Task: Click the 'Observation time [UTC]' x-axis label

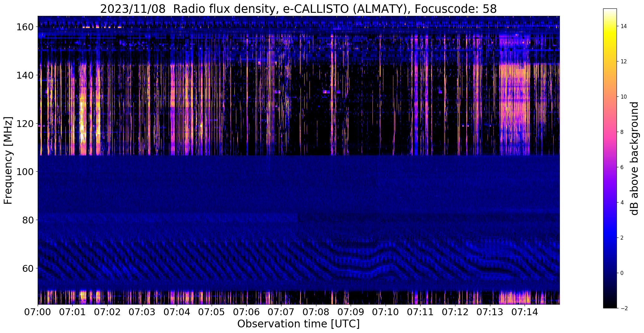Action: click(298, 324)
